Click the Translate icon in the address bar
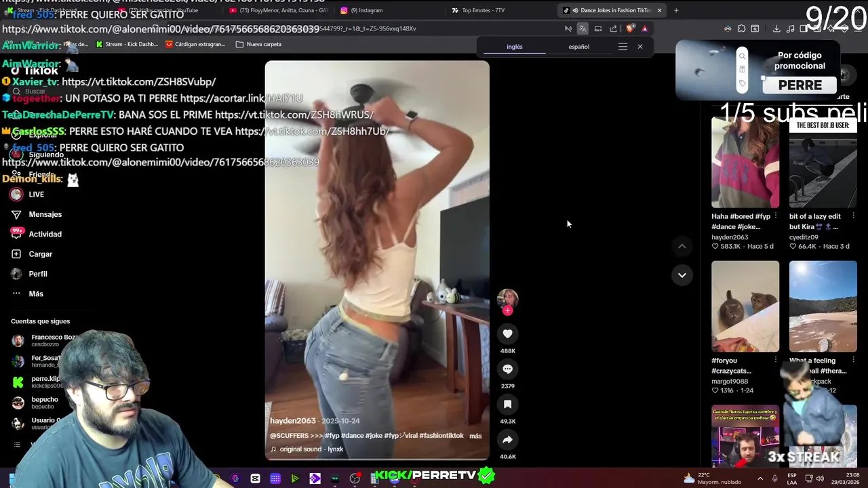868x488 pixels. (x=583, y=28)
